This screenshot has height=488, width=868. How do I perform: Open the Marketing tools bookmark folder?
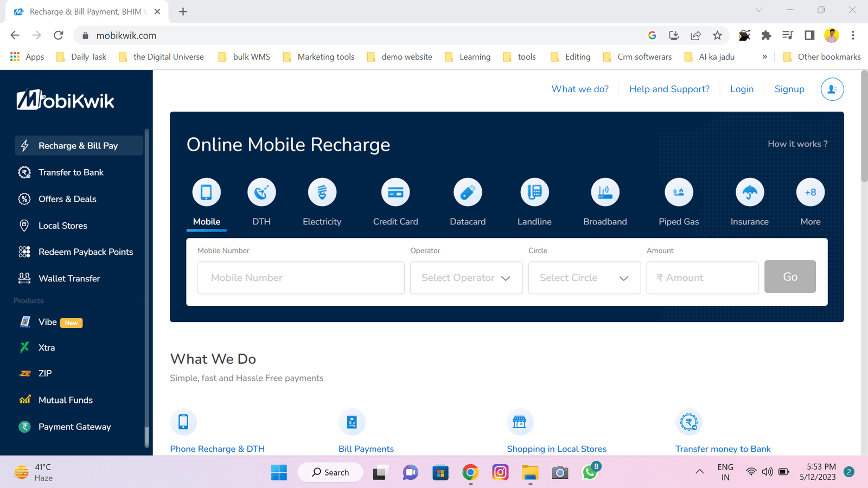click(x=319, y=57)
